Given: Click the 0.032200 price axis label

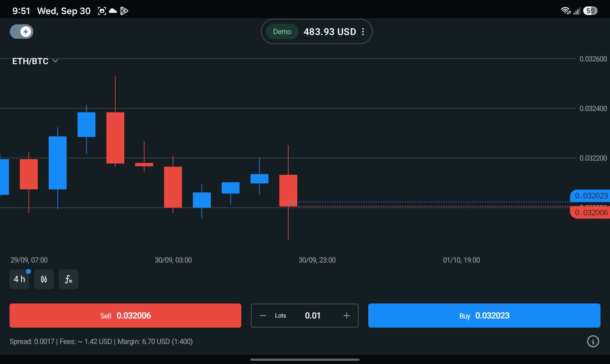Looking at the screenshot, I should [593, 158].
